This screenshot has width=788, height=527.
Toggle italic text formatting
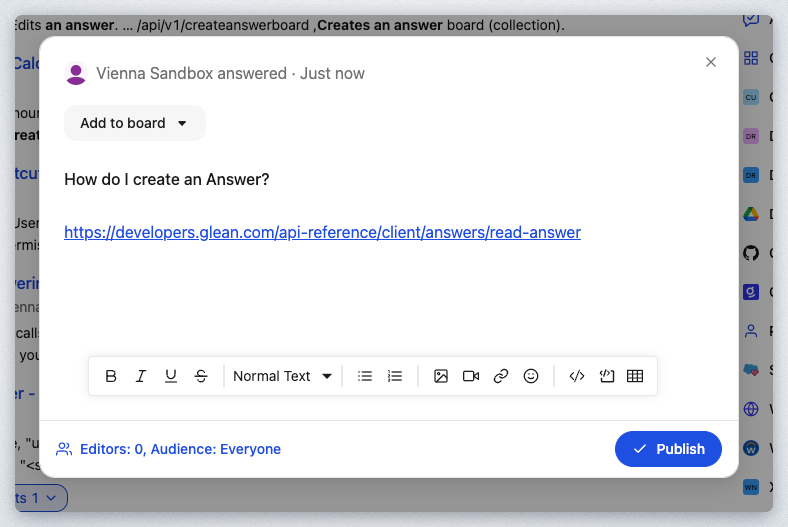tap(141, 376)
